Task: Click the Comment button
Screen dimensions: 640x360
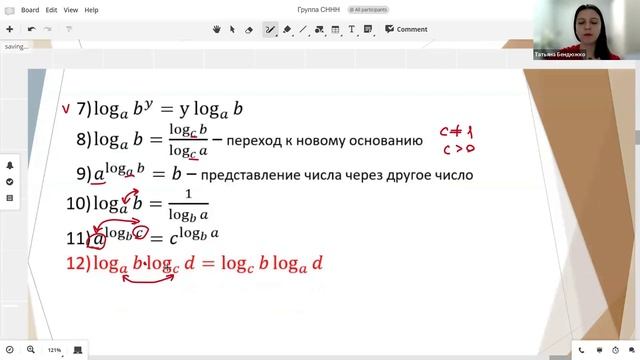Action: [x=406, y=29]
